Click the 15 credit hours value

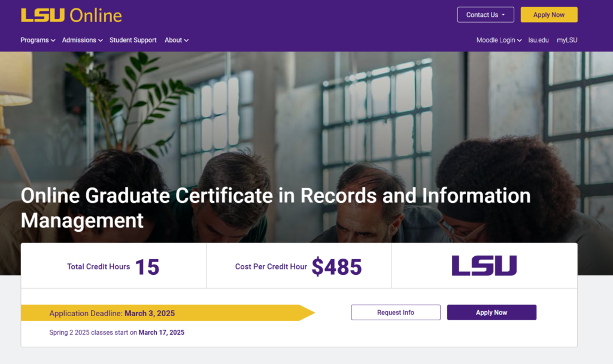click(147, 267)
